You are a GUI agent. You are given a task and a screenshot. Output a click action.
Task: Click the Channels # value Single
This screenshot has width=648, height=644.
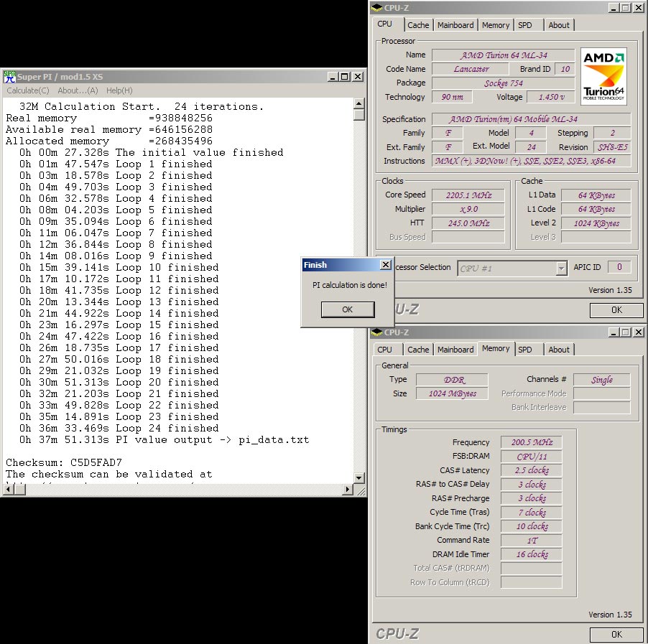tap(602, 380)
